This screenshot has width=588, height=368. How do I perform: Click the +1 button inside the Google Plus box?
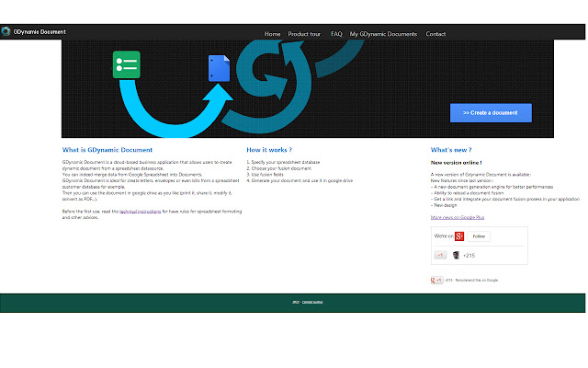[x=440, y=256]
